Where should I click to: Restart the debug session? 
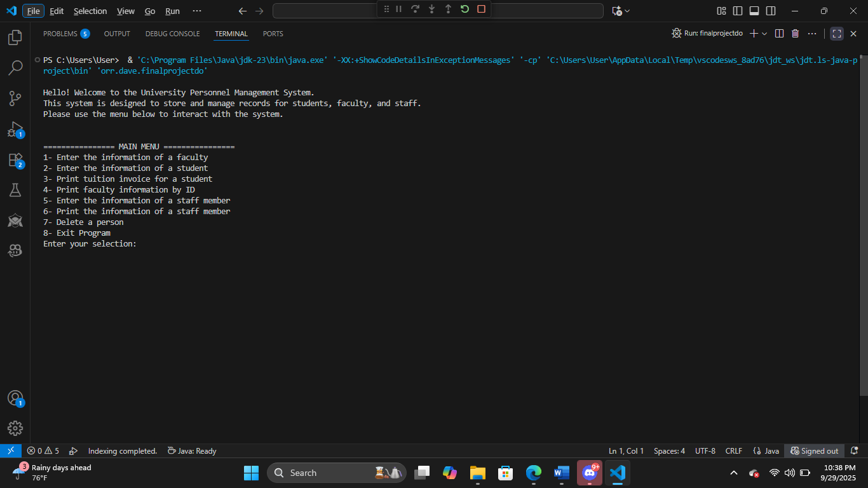[465, 9]
